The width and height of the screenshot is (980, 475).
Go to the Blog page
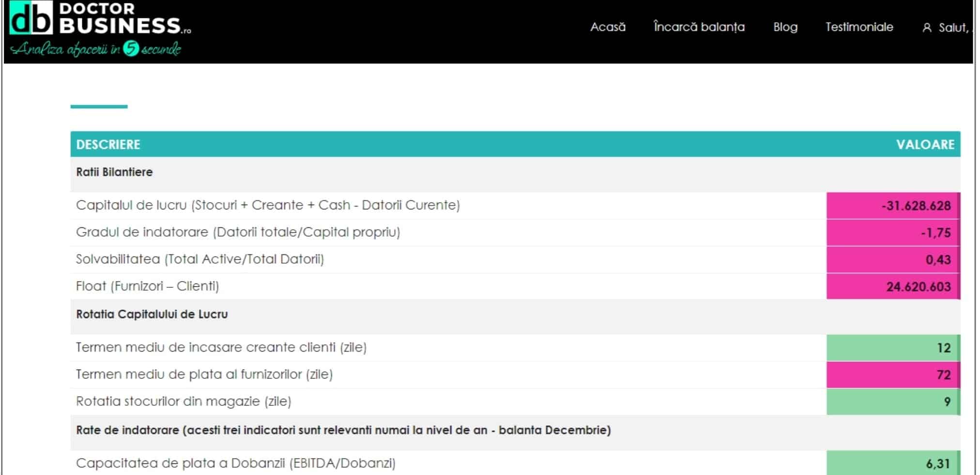pos(785,27)
